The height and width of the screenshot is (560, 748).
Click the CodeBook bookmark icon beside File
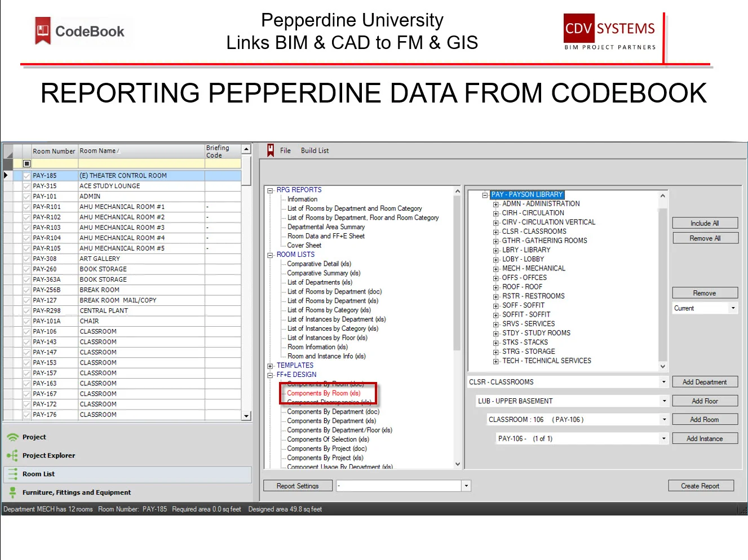pos(271,150)
